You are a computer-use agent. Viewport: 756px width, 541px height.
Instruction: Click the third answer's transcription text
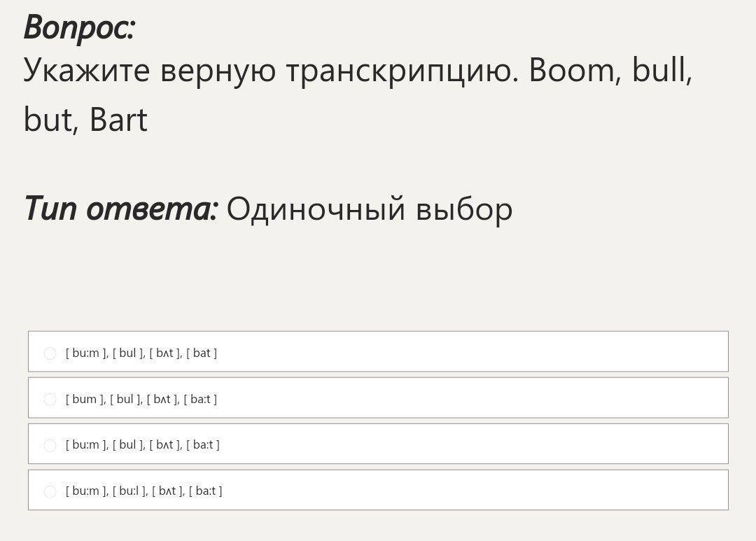pos(142,444)
